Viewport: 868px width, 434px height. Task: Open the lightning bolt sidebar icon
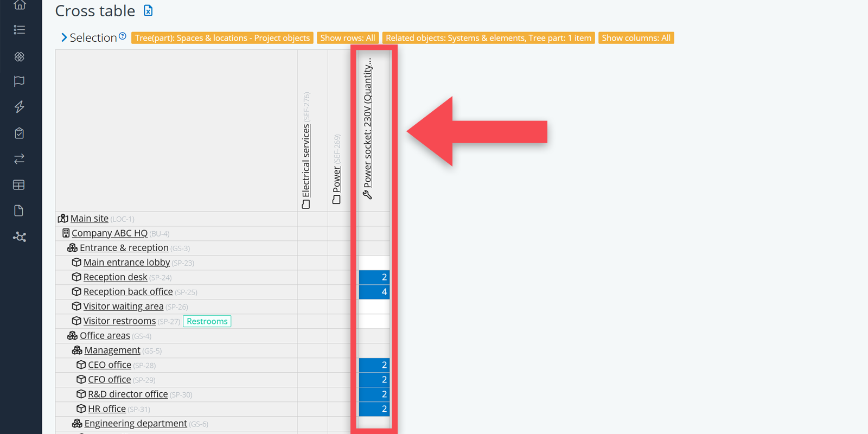[x=20, y=107]
